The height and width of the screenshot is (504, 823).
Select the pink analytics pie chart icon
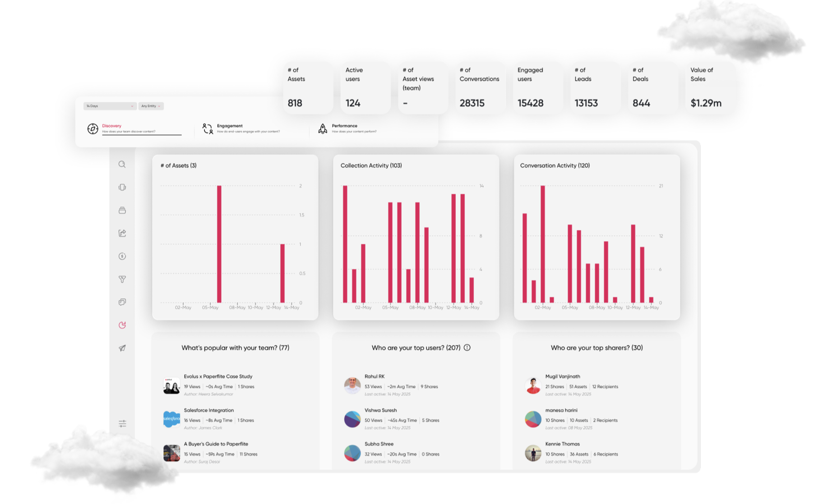click(x=122, y=325)
